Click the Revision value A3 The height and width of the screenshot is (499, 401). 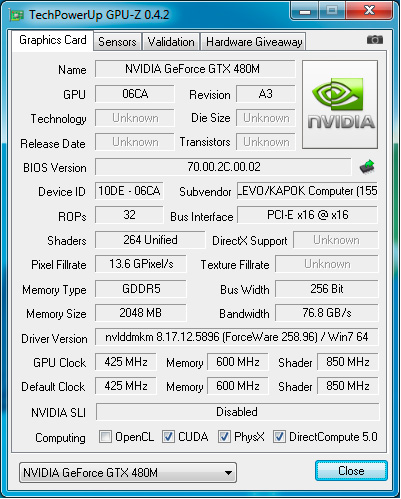[266, 94]
